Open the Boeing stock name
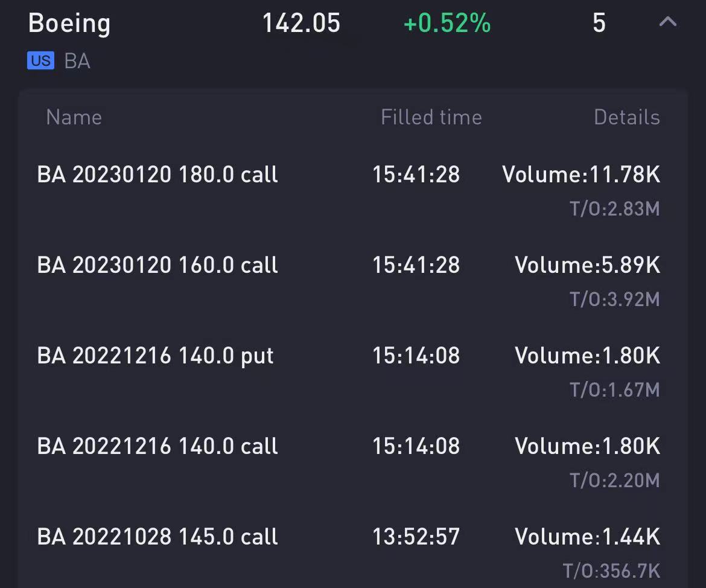This screenshot has width=706, height=588. (x=69, y=24)
